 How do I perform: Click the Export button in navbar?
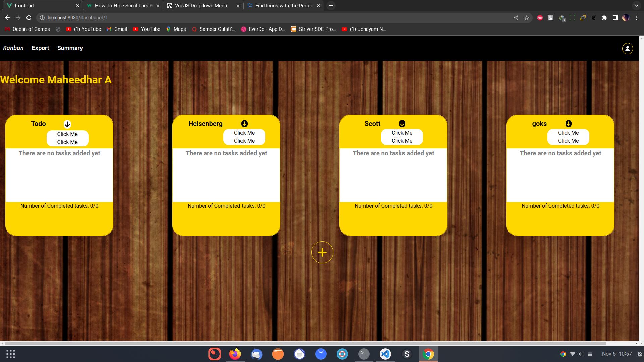tap(40, 48)
